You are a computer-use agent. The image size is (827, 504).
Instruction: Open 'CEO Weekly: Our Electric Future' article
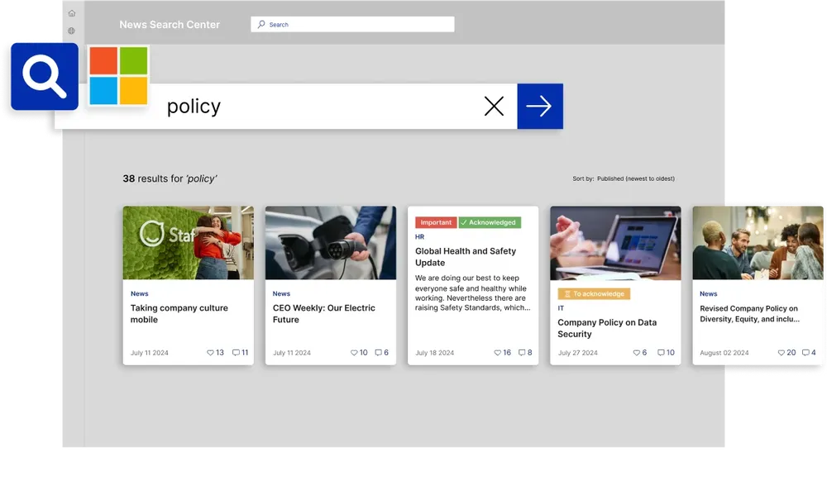324,313
